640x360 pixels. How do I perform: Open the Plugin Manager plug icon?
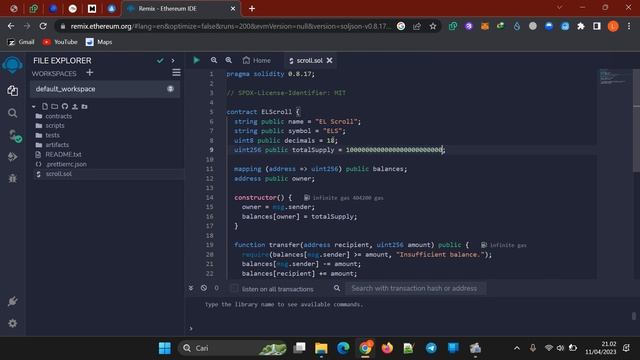tap(13, 301)
